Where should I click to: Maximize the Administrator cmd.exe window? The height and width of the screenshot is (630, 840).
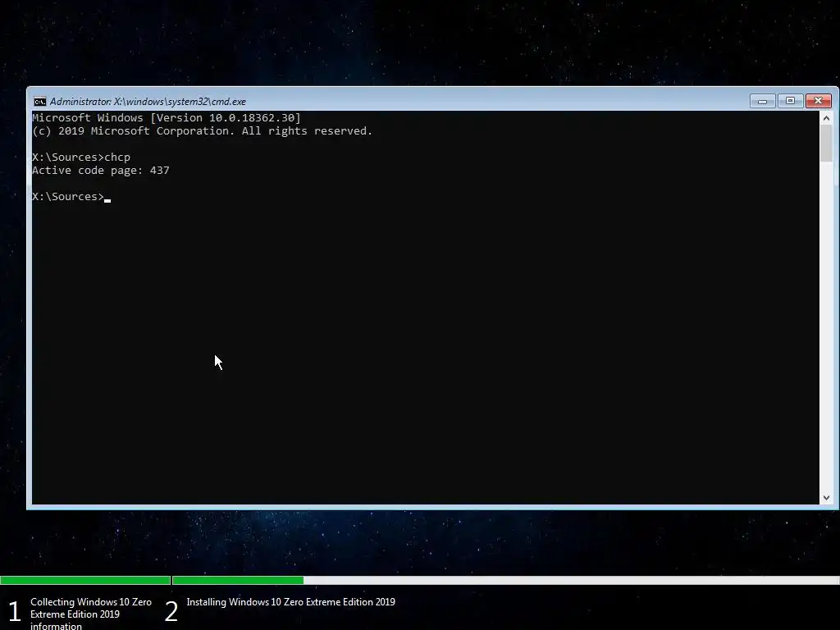coord(790,101)
